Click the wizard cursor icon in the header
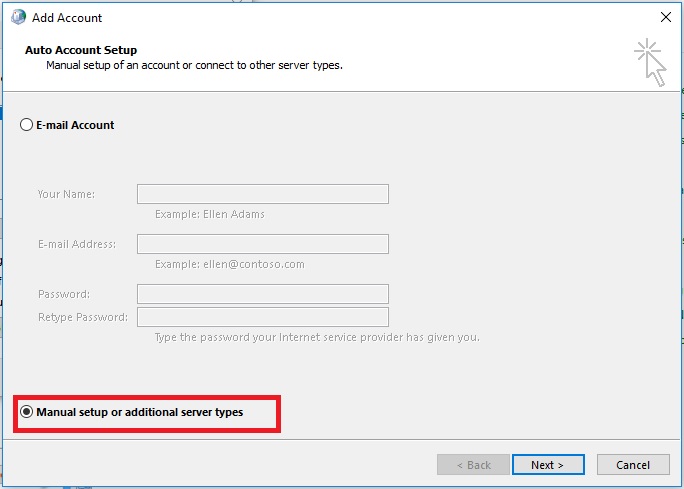The height and width of the screenshot is (489, 684). pos(650,62)
